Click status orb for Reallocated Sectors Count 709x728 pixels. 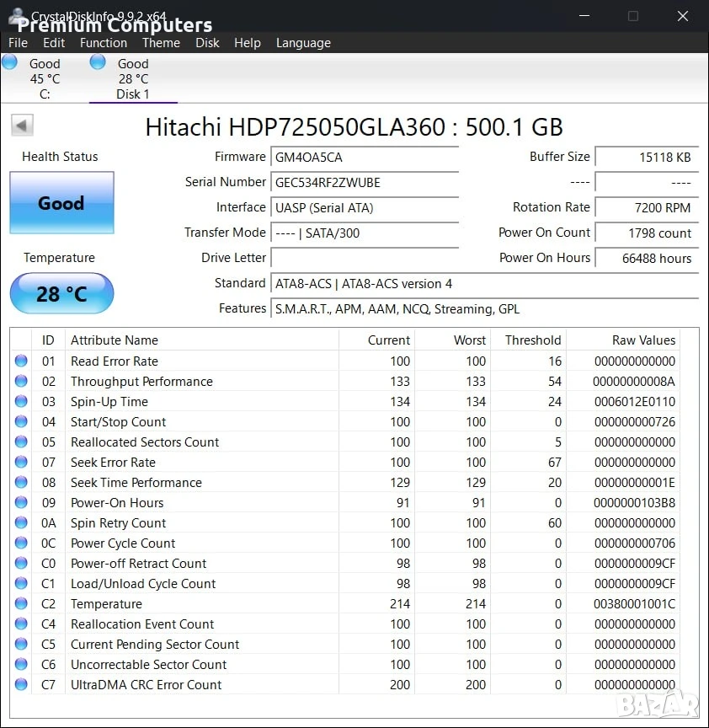(21, 442)
